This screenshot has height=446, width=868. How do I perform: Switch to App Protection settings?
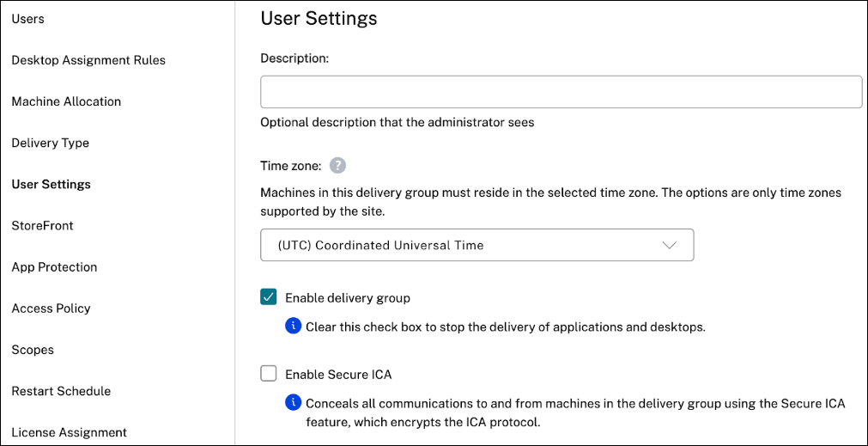pos(54,266)
